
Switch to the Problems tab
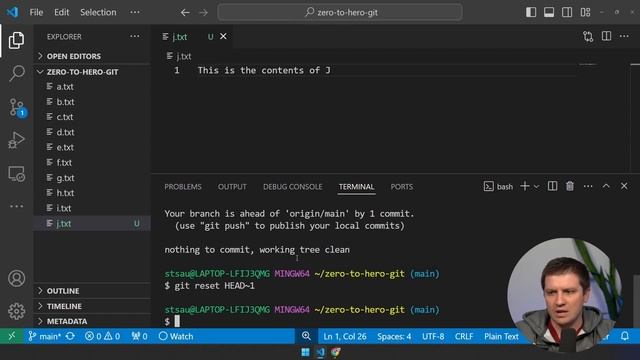pyautogui.click(x=183, y=187)
